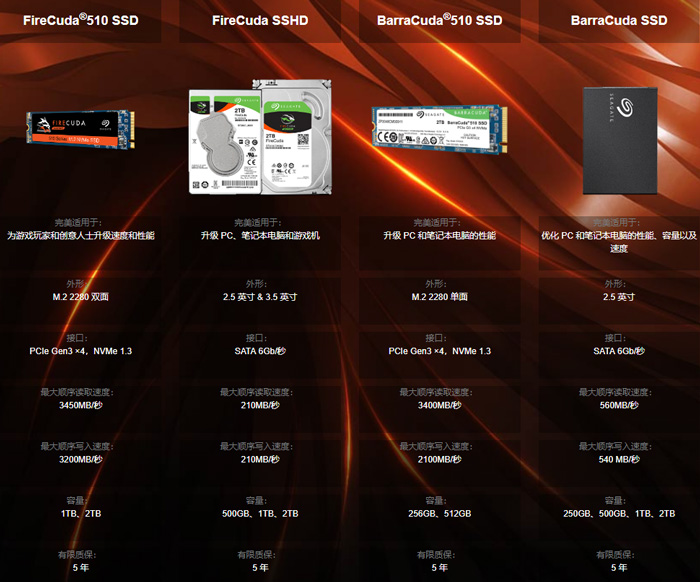Click FireCuda 510 '完美适用于' label

[x=78, y=223]
